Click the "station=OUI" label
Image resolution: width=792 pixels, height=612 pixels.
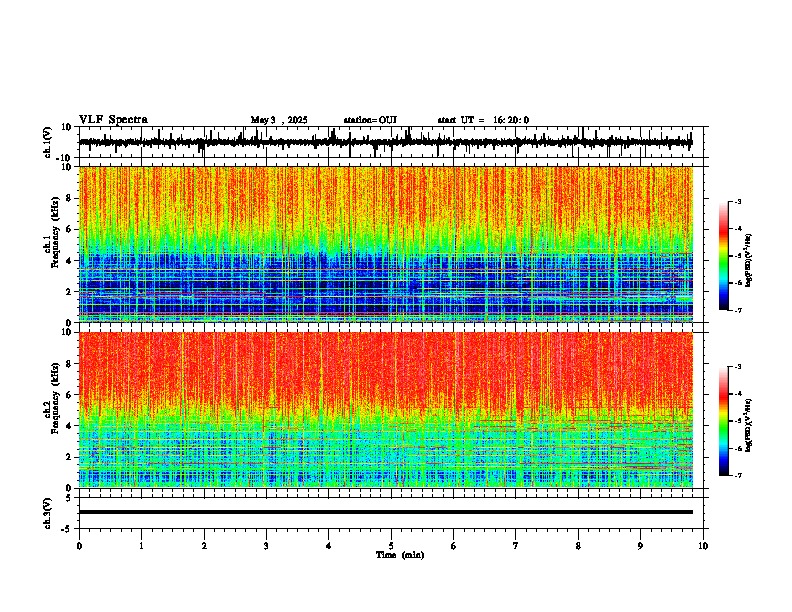pos(370,120)
